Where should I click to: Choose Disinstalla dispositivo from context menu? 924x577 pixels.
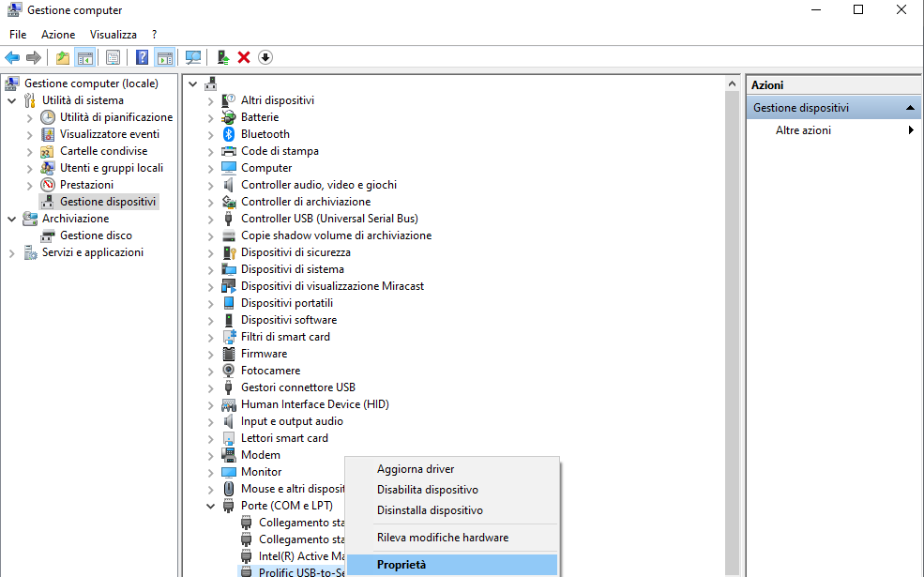pyautogui.click(x=452, y=510)
